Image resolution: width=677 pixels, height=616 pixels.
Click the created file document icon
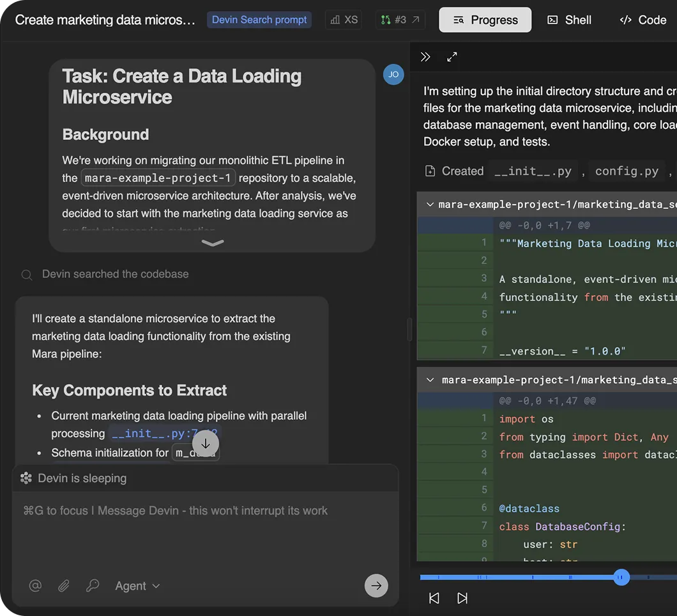[430, 171]
